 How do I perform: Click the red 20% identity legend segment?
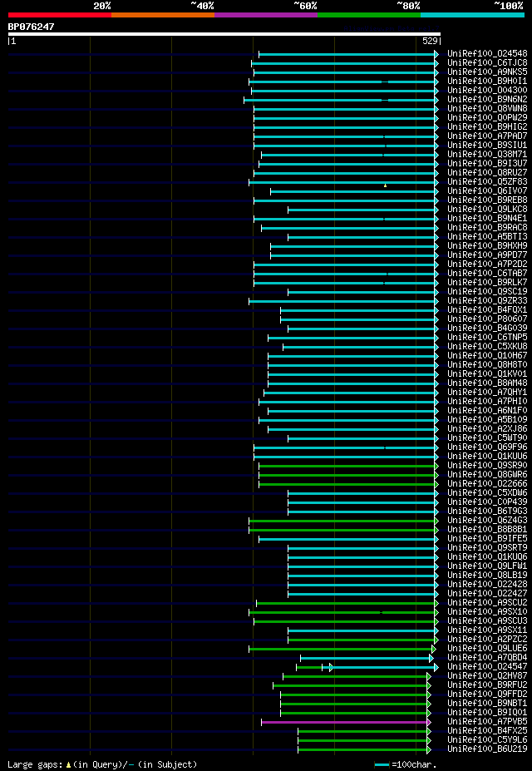tap(60, 15)
